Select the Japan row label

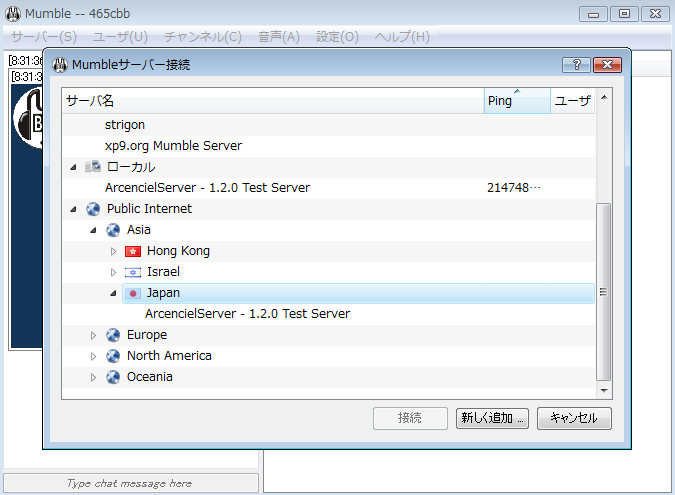click(164, 293)
